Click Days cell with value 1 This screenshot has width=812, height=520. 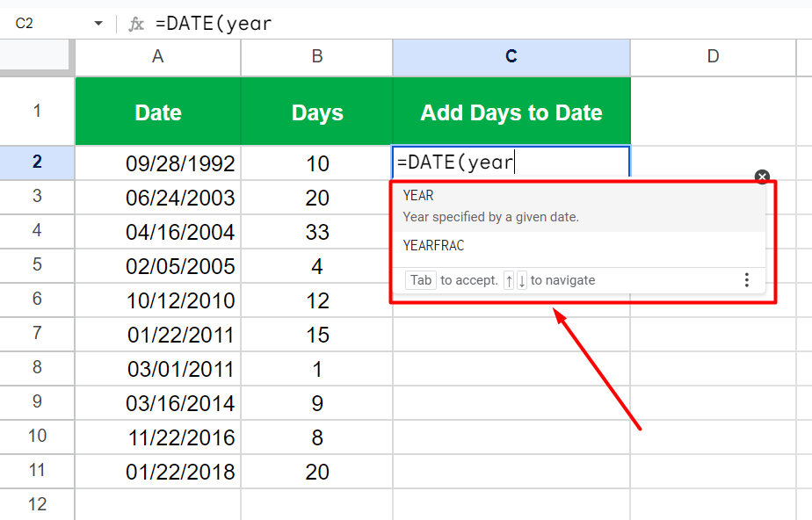tap(317, 368)
